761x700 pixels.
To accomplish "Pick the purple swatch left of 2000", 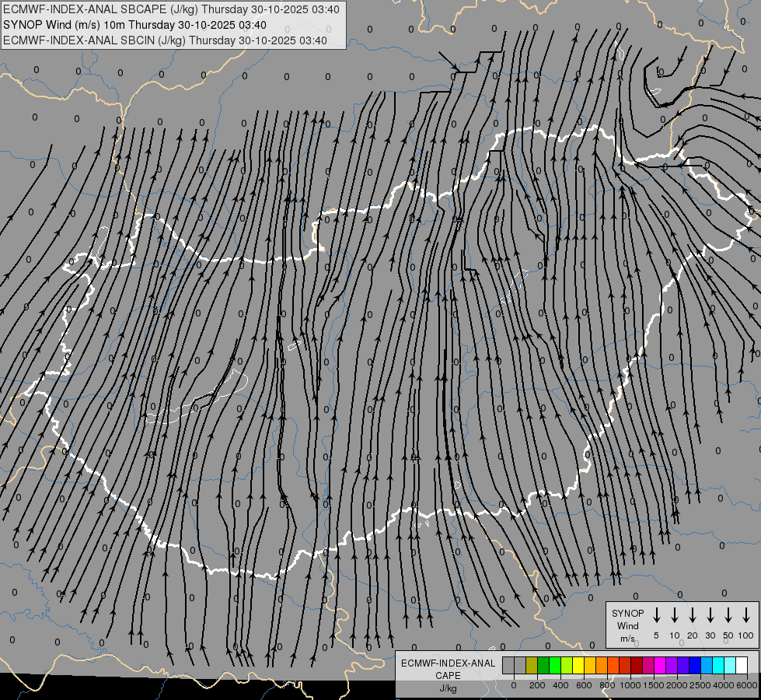I will (x=671, y=665).
